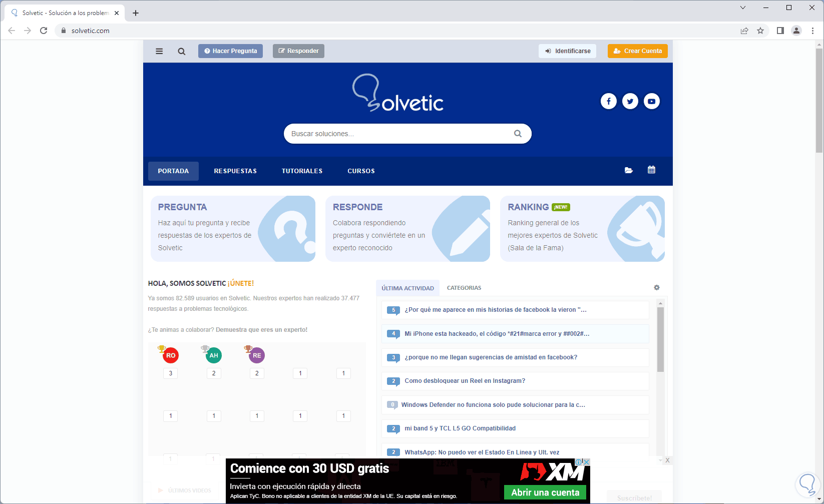
Task: Switch to CATEGORIAS tab
Action: click(464, 288)
